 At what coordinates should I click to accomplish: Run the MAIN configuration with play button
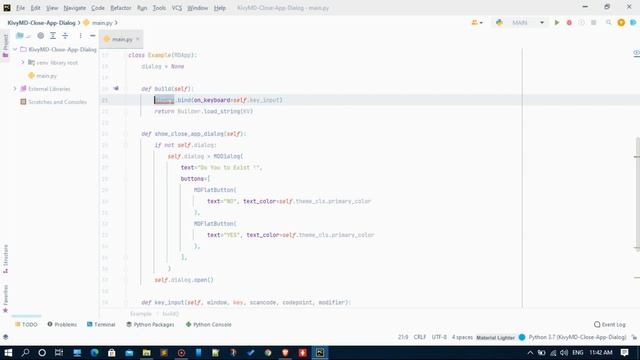(x=557, y=23)
